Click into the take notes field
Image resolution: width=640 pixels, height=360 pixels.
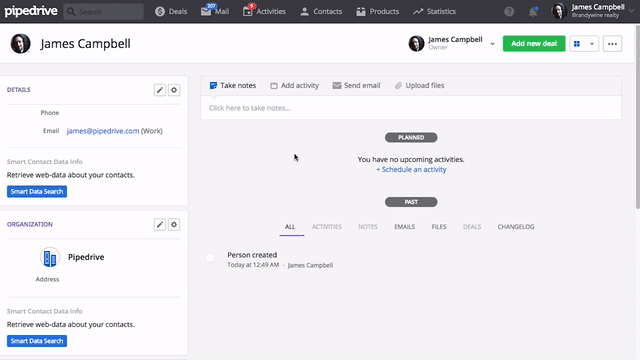pyautogui.click(x=411, y=108)
